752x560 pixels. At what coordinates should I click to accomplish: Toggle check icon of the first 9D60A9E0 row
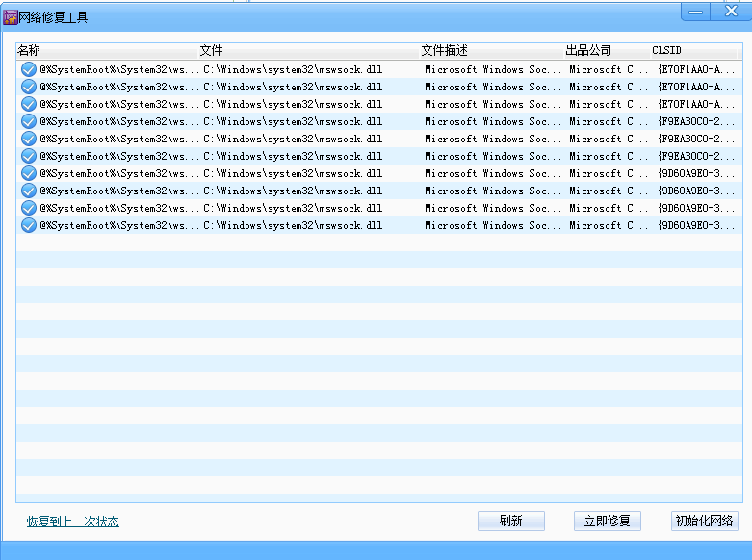29,173
